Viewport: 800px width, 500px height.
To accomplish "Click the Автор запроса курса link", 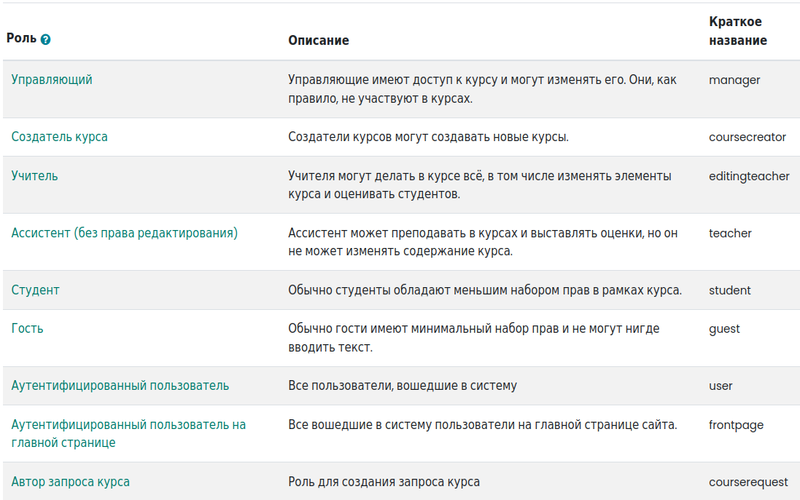I will tap(70, 482).
